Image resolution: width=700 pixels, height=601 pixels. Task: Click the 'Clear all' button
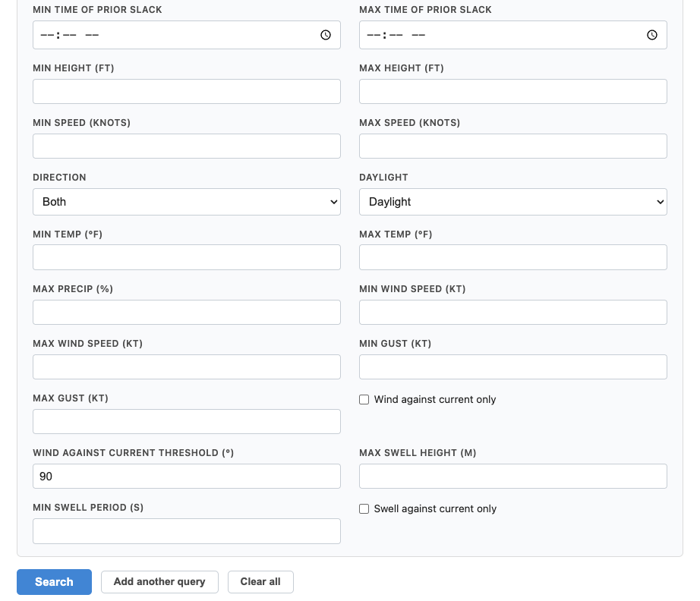pos(260,581)
